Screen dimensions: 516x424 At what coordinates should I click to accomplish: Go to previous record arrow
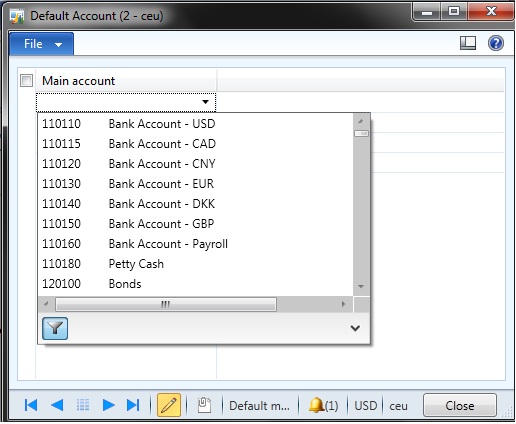[57, 405]
